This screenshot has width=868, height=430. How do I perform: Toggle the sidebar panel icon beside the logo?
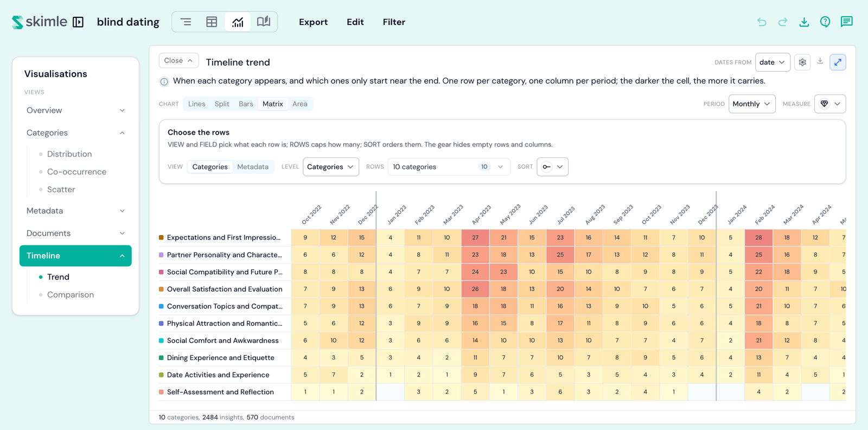pos(78,22)
